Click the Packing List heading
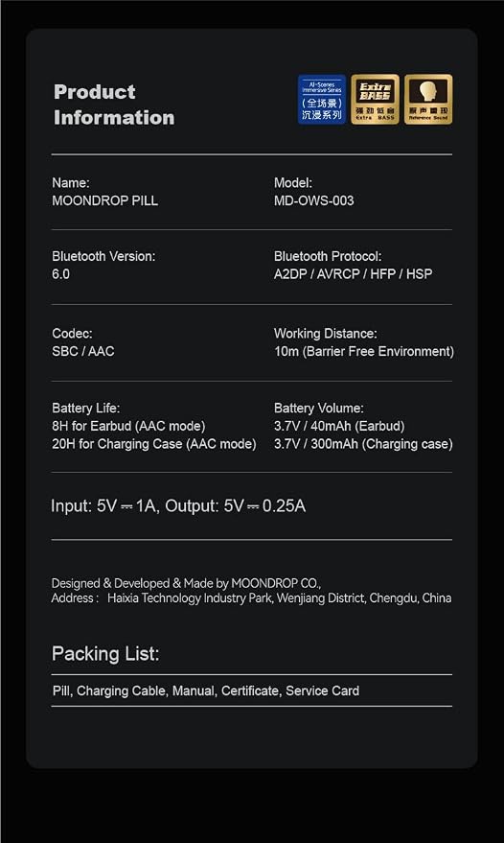Screen dimensions: 504x843 (x=105, y=654)
